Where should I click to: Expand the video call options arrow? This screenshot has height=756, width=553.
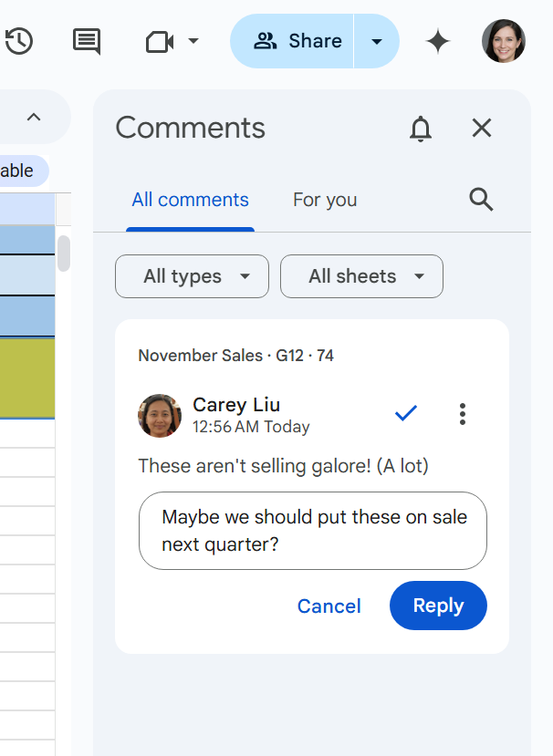(193, 41)
